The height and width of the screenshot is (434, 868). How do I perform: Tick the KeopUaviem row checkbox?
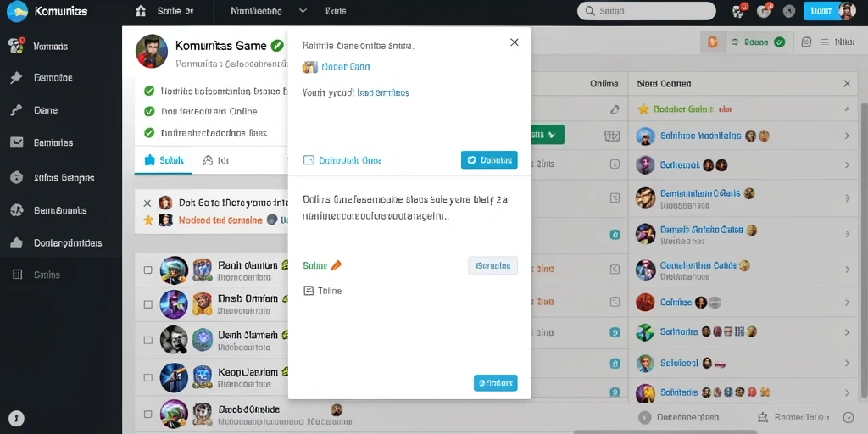pyautogui.click(x=147, y=377)
